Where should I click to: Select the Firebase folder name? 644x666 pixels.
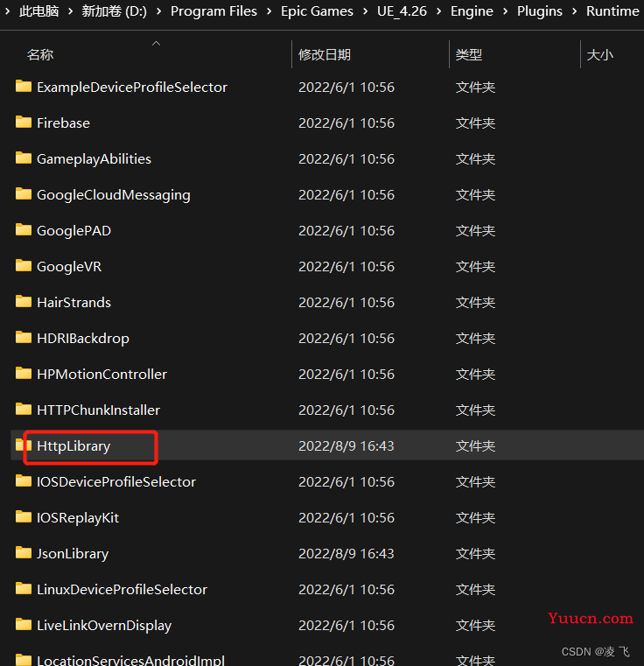[63, 123]
